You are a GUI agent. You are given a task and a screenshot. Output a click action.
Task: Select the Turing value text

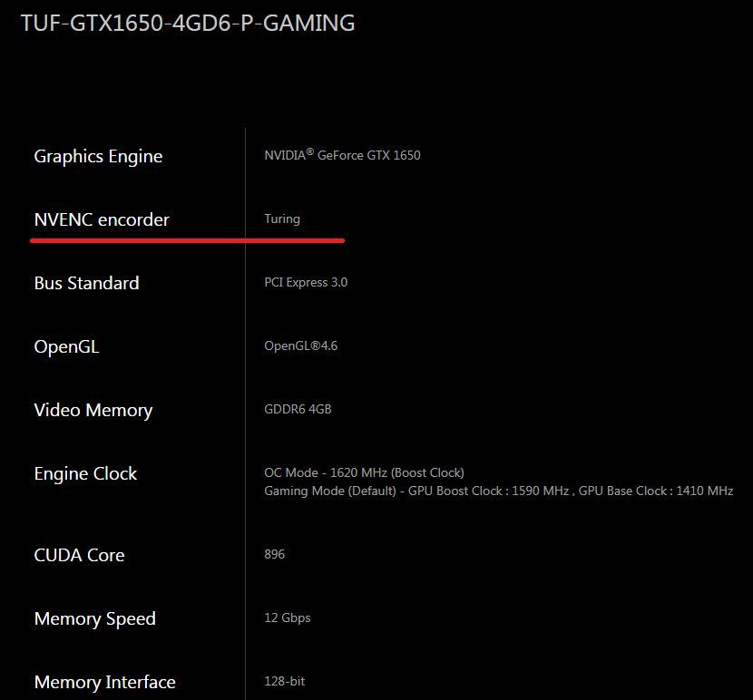pos(282,219)
